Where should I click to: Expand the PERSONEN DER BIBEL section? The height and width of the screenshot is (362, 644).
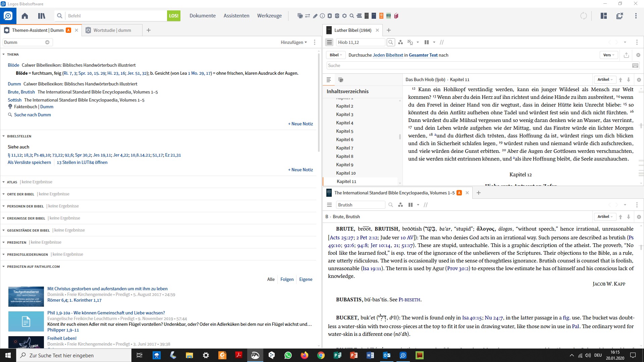point(3,206)
